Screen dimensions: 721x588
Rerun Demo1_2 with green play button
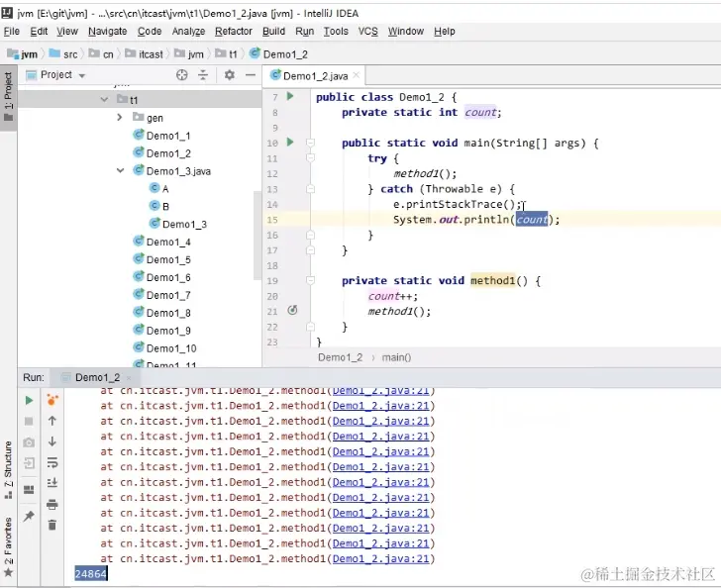[29, 401]
